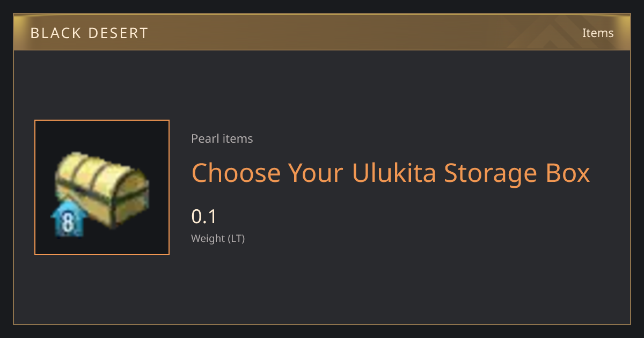This screenshot has width=644, height=338.
Task: Click the BLACK DESERT header title
Action: tap(89, 33)
